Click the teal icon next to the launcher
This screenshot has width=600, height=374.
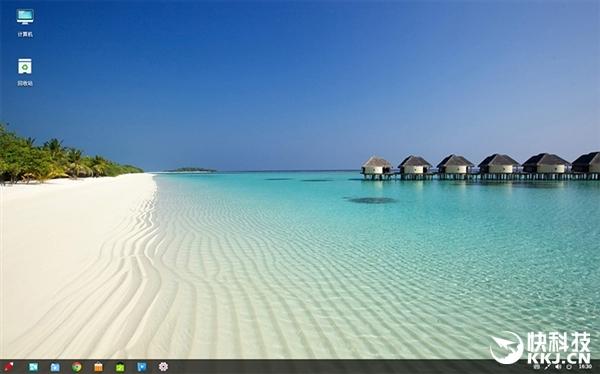(33, 367)
